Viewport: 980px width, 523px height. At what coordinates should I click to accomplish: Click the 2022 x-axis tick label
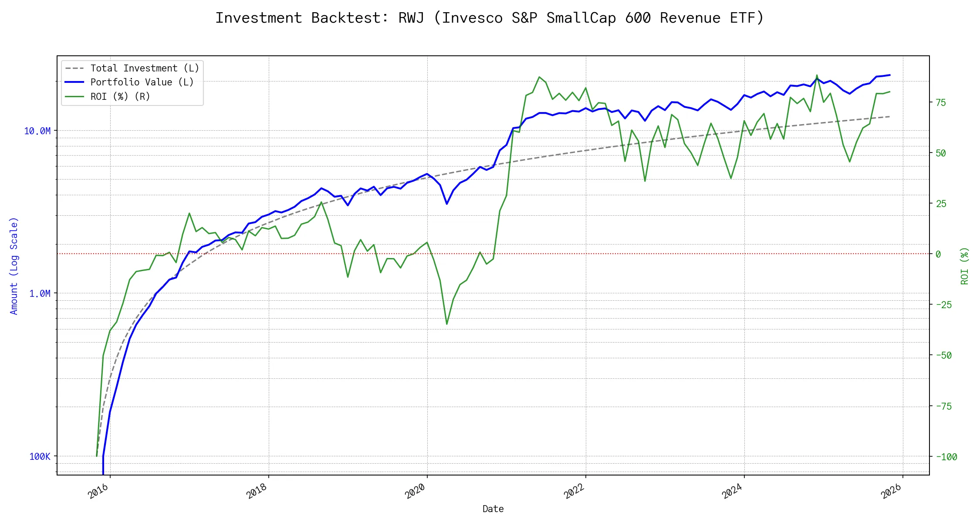574,492
